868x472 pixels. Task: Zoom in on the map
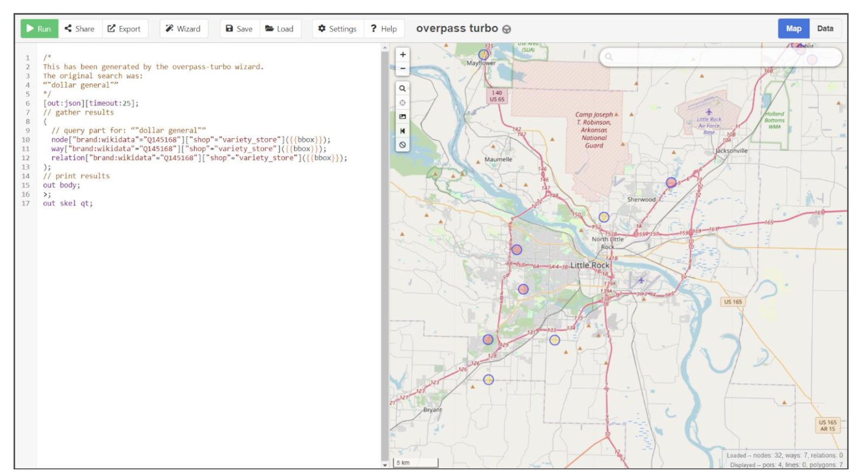pos(403,55)
